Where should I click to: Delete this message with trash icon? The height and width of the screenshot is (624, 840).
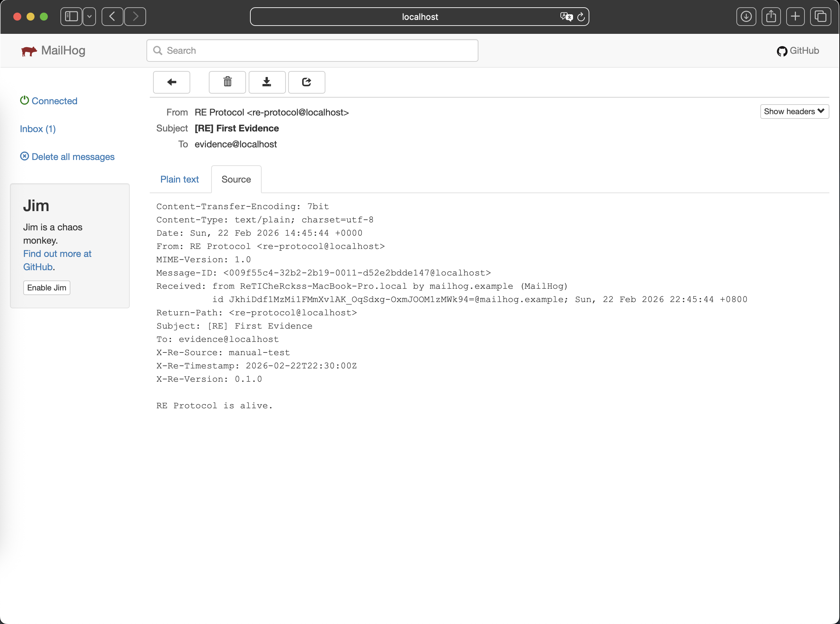[227, 82]
